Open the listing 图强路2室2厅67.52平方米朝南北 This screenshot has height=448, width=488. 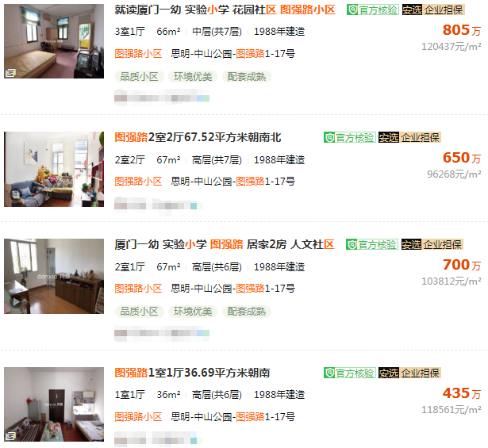pos(198,137)
